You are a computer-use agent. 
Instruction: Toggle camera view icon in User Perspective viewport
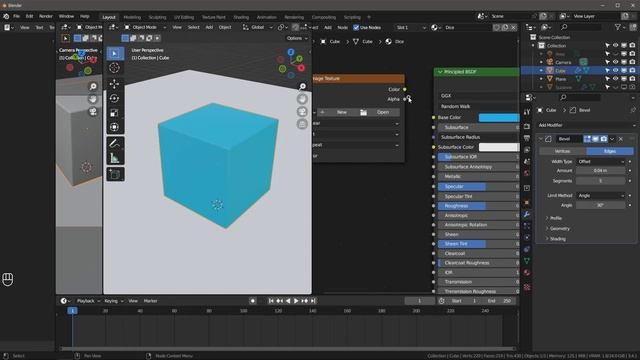pos(302,111)
